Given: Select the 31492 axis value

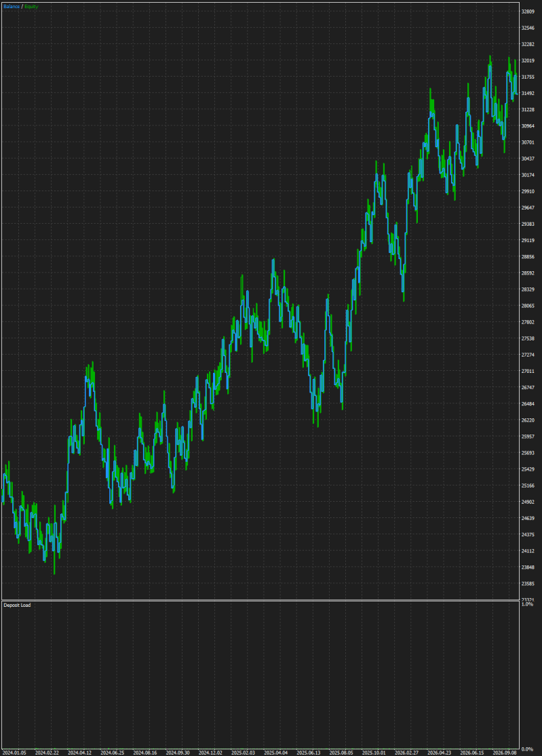Looking at the screenshot, I should (x=528, y=94).
